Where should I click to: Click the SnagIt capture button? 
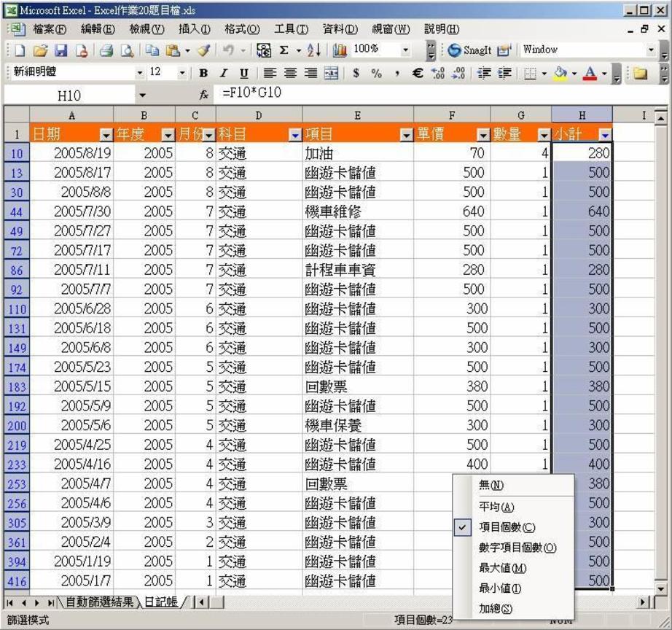pos(469,50)
